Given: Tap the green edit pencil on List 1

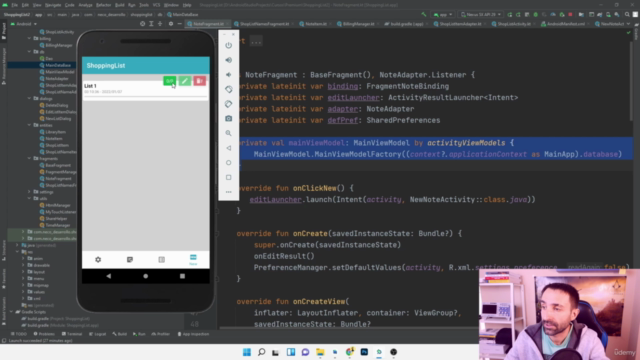Looking at the screenshot, I should [184, 81].
